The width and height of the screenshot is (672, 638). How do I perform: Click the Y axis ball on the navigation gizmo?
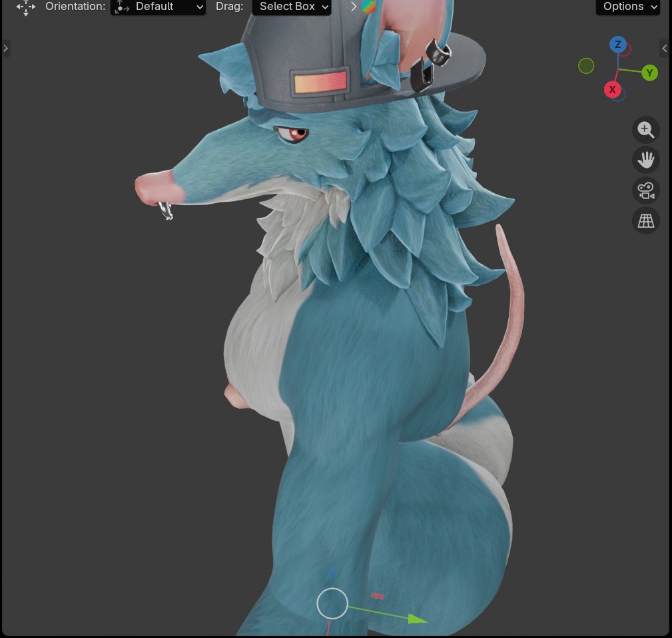[649, 73]
